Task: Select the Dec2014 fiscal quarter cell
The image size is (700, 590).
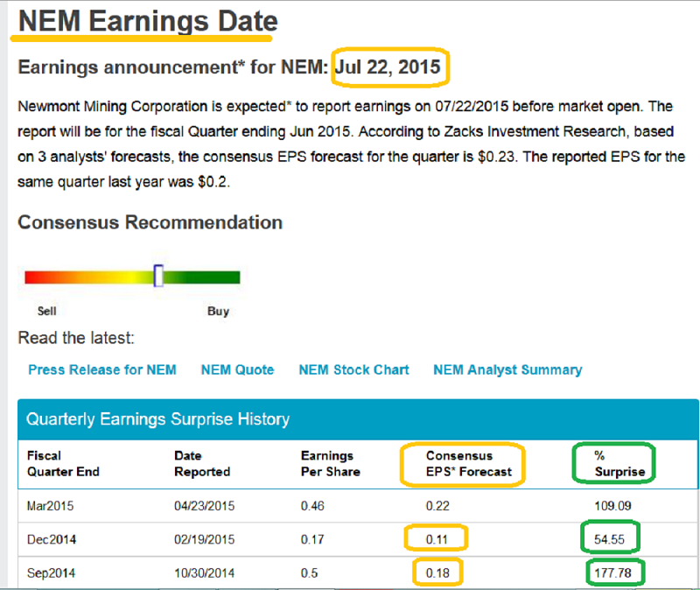Action: coord(52,539)
